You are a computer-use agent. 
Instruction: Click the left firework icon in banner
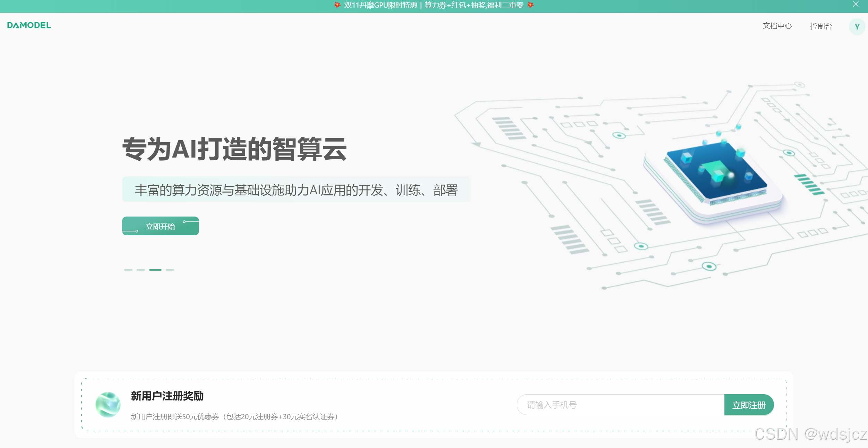(337, 5)
